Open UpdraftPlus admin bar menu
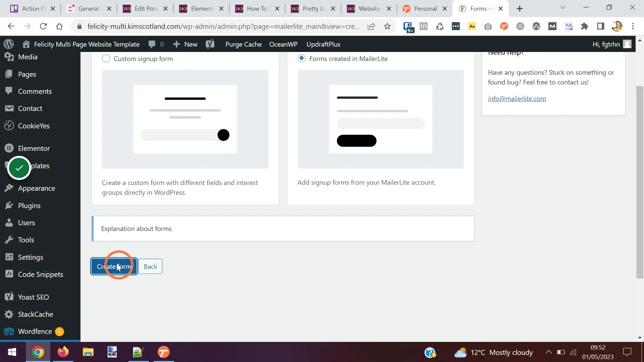 click(x=323, y=44)
